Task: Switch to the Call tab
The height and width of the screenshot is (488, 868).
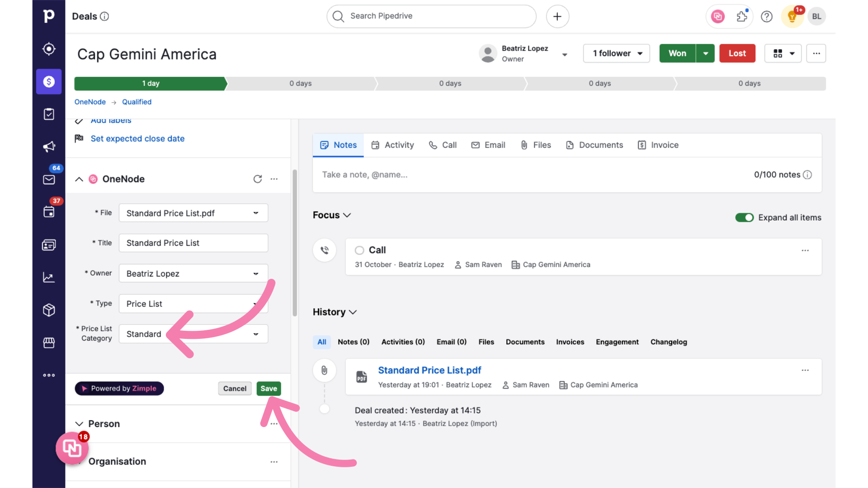Action: pyautogui.click(x=443, y=145)
